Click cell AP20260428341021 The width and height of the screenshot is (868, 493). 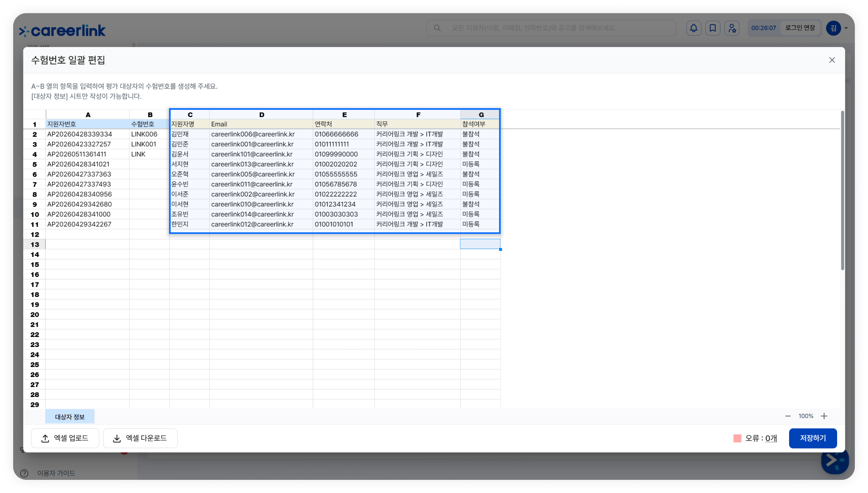coord(88,164)
